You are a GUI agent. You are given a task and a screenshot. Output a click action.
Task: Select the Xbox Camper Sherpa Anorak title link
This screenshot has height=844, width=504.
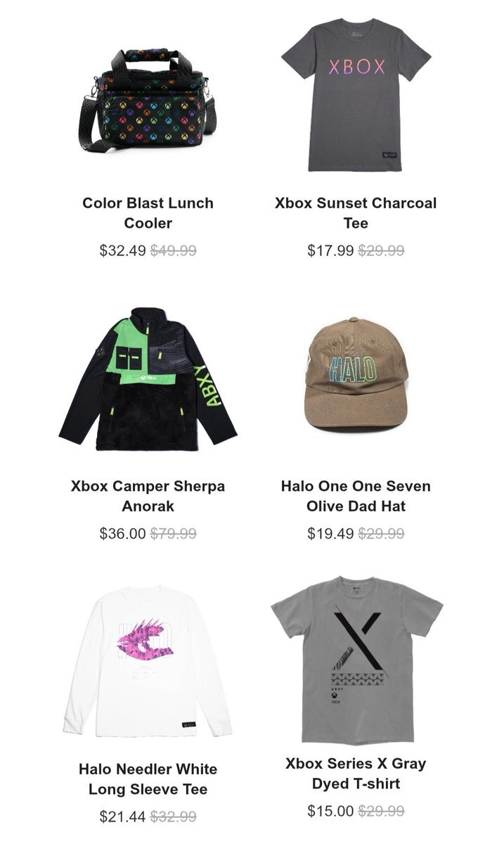(x=148, y=496)
